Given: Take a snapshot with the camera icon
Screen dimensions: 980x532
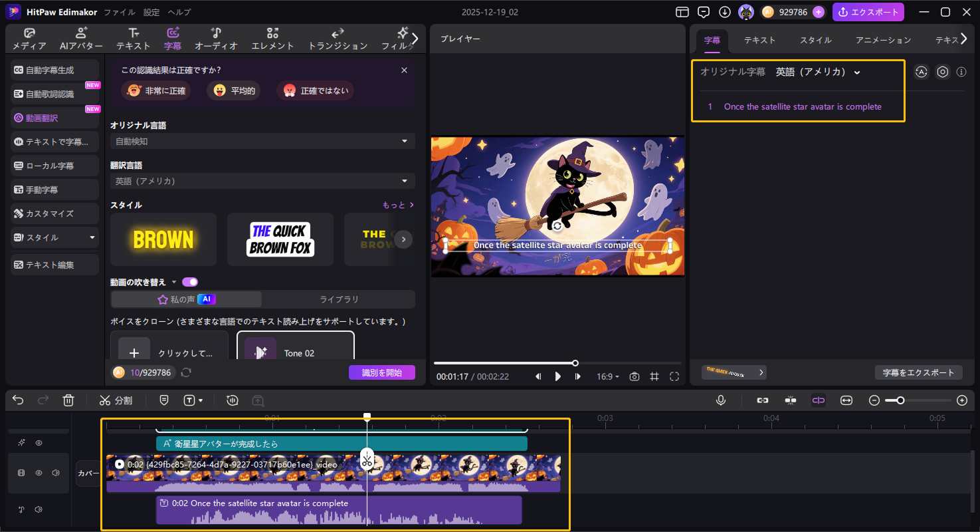Looking at the screenshot, I should pos(634,376).
